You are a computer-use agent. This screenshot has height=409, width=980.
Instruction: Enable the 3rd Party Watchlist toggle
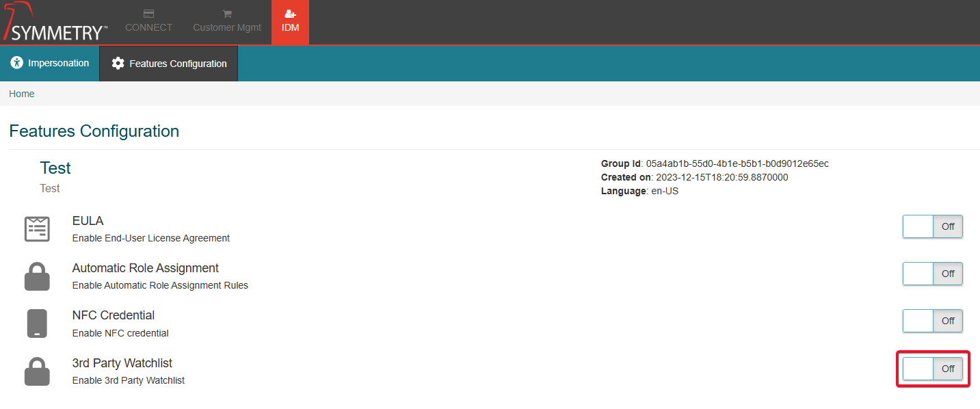click(933, 369)
